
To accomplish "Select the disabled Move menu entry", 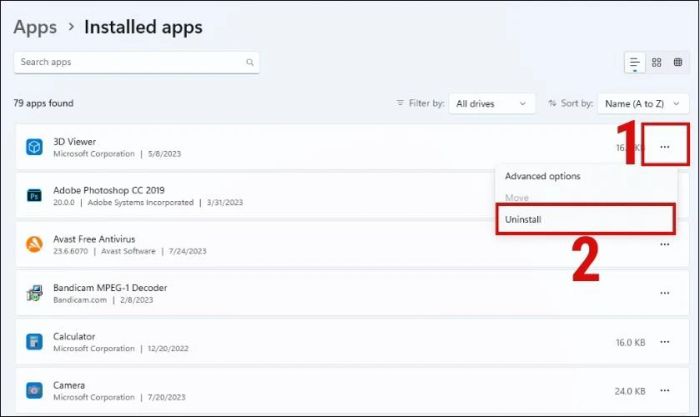I will 517,197.
